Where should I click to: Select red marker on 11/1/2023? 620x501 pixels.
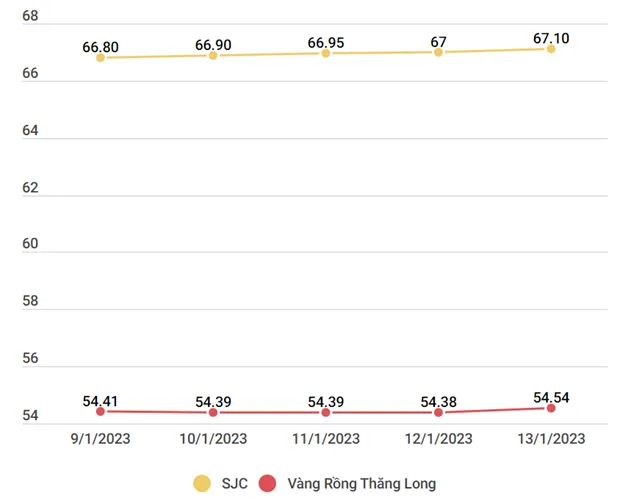click(x=326, y=412)
